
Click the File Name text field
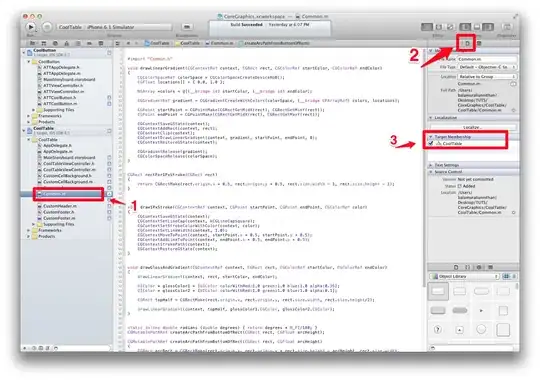tap(487, 59)
